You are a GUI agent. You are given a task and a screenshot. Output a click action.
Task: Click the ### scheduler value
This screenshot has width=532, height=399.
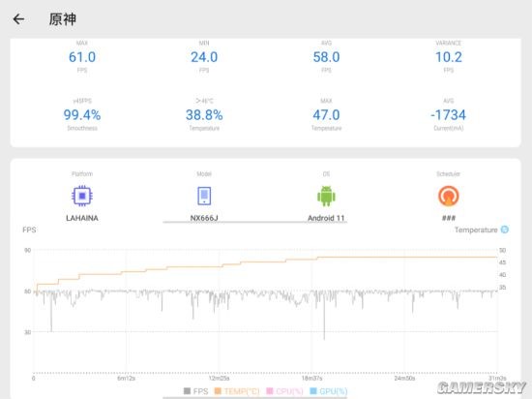point(448,218)
